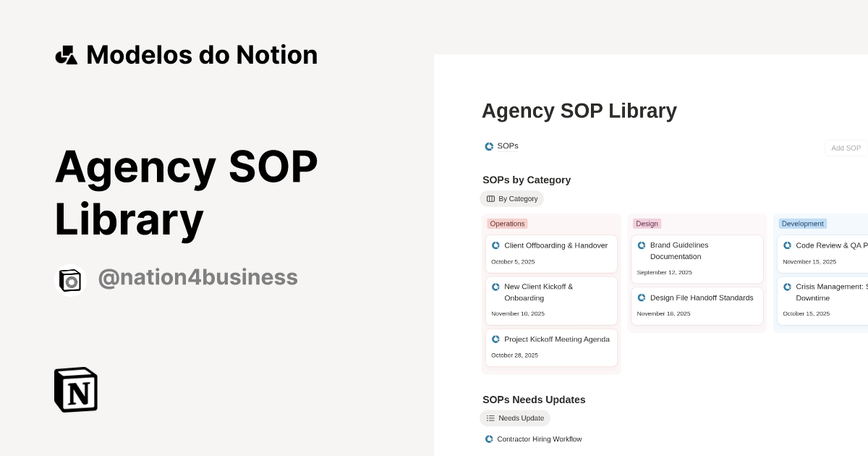Screen dimensions: 868x456
Task: Click the board view icon in By Category chip
Action: (x=491, y=198)
